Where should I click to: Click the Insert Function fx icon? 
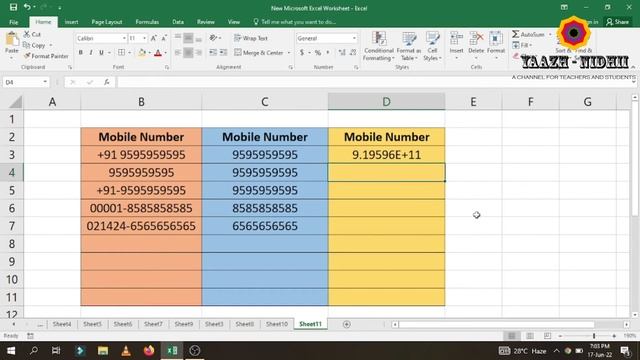[x=107, y=82]
